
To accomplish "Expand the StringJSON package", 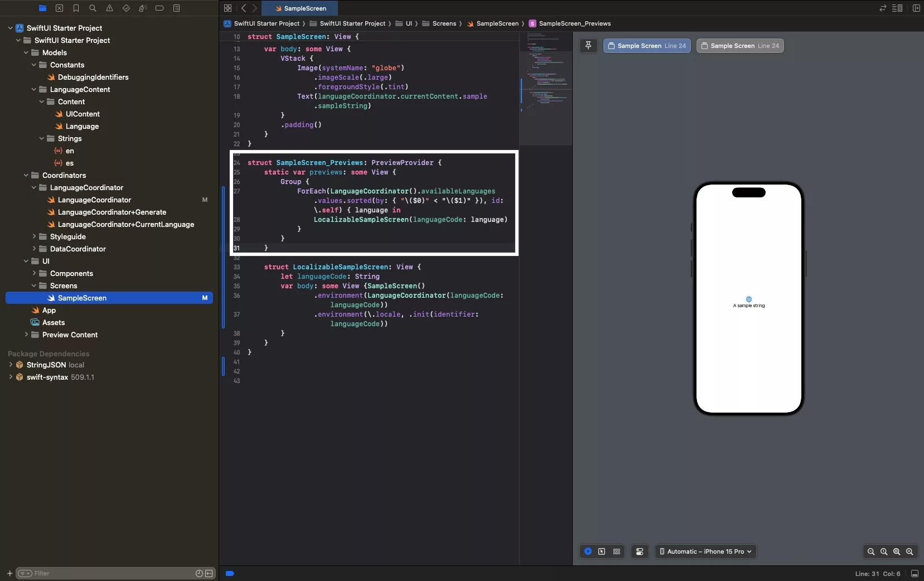I will pos(10,365).
